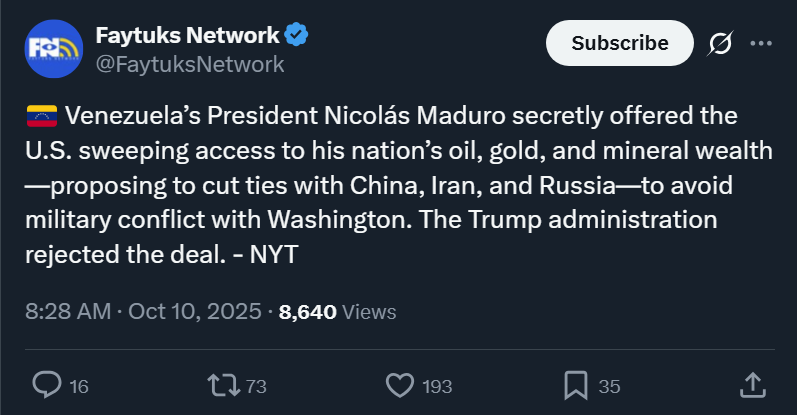Click the bookmark count of 35

(609, 386)
